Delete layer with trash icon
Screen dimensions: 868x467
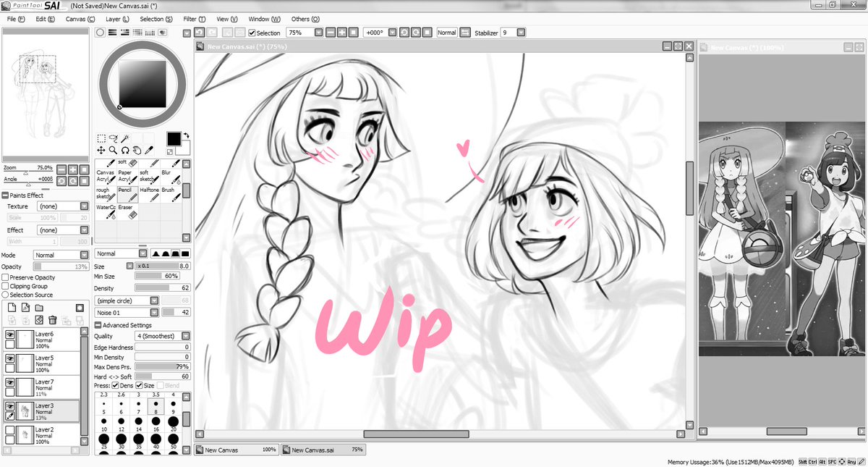pyautogui.click(x=53, y=320)
